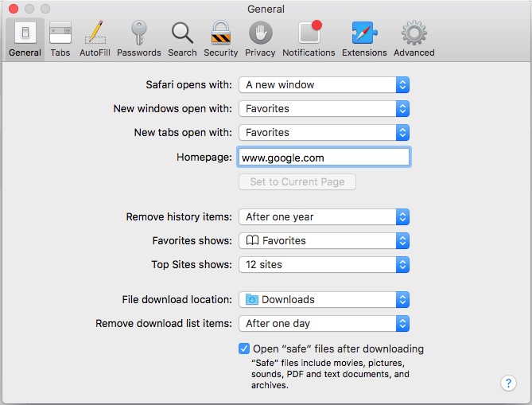This screenshot has height=405, width=532.
Task: Choose the File download location dropdown
Action: [324, 300]
